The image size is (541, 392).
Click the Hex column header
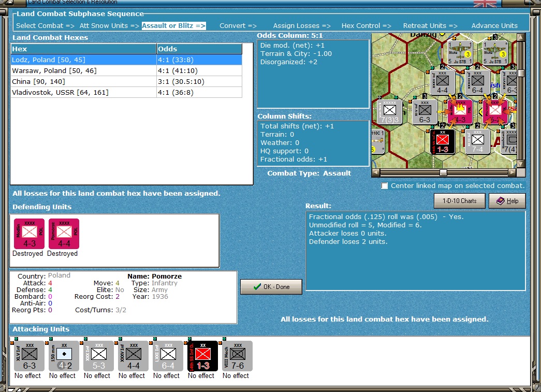tap(83, 49)
